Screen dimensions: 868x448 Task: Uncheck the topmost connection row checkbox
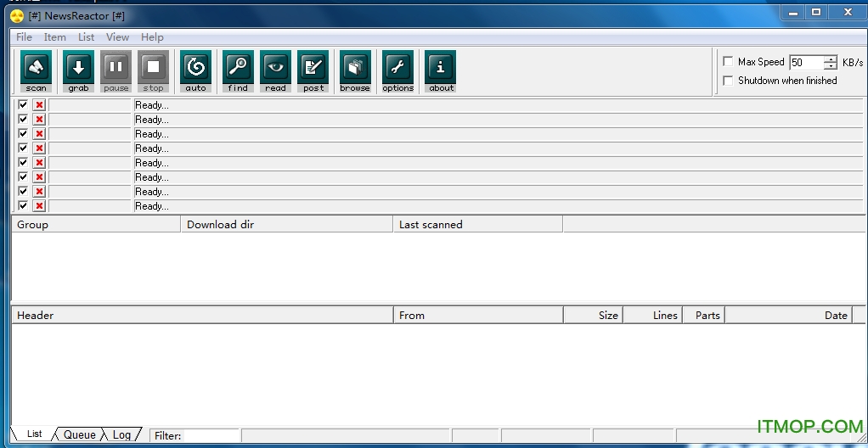(x=23, y=104)
